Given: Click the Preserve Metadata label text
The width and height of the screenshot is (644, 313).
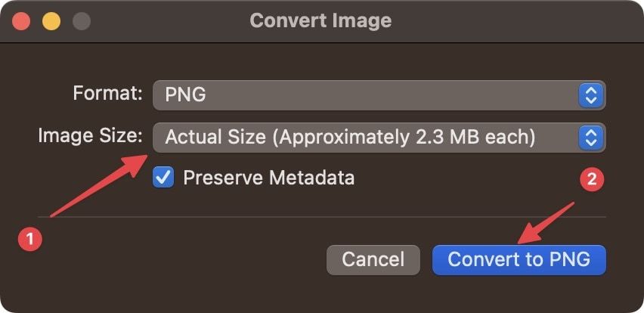Looking at the screenshot, I should (268, 178).
